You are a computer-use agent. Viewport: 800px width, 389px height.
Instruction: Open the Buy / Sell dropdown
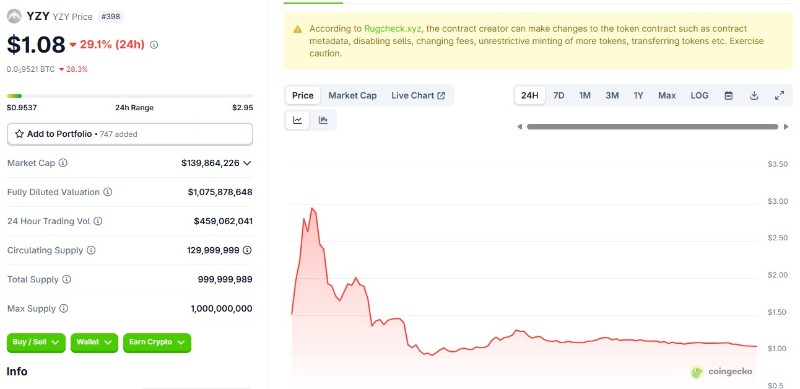36,343
